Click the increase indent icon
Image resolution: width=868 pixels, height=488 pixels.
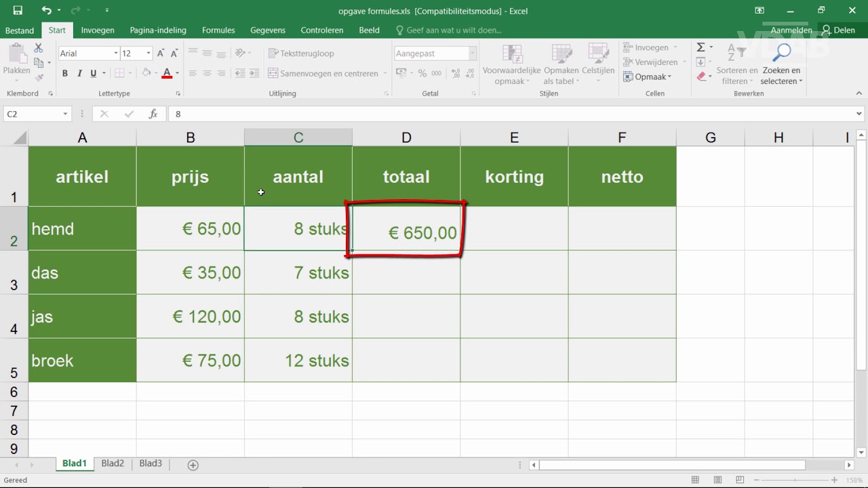254,73
